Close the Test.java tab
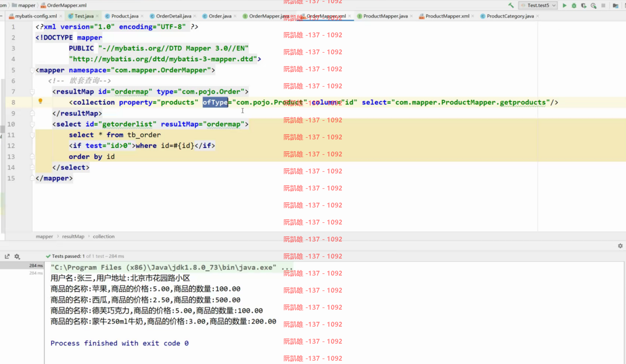The width and height of the screenshot is (626, 364). 97,16
